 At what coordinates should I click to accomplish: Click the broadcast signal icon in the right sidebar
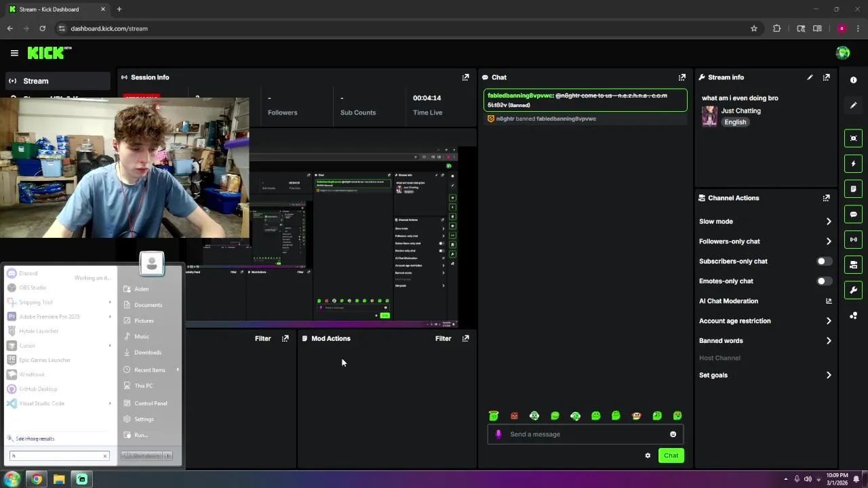[853, 239]
